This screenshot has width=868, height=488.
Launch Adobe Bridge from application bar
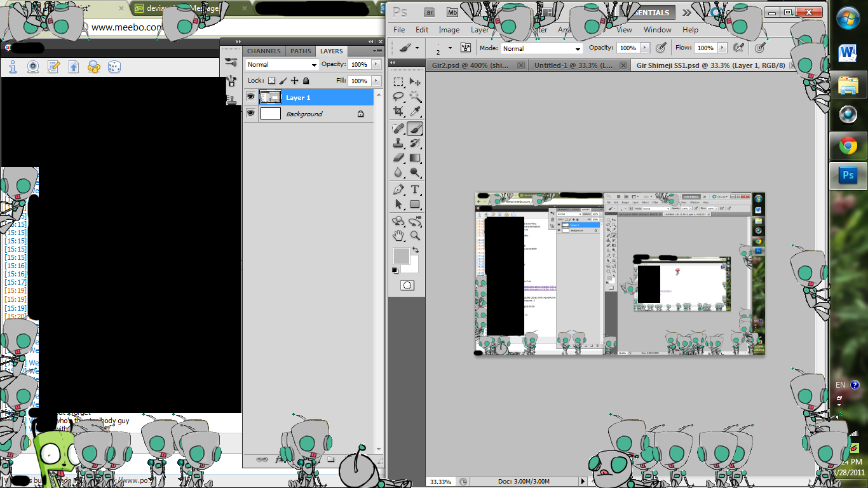point(430,12)
